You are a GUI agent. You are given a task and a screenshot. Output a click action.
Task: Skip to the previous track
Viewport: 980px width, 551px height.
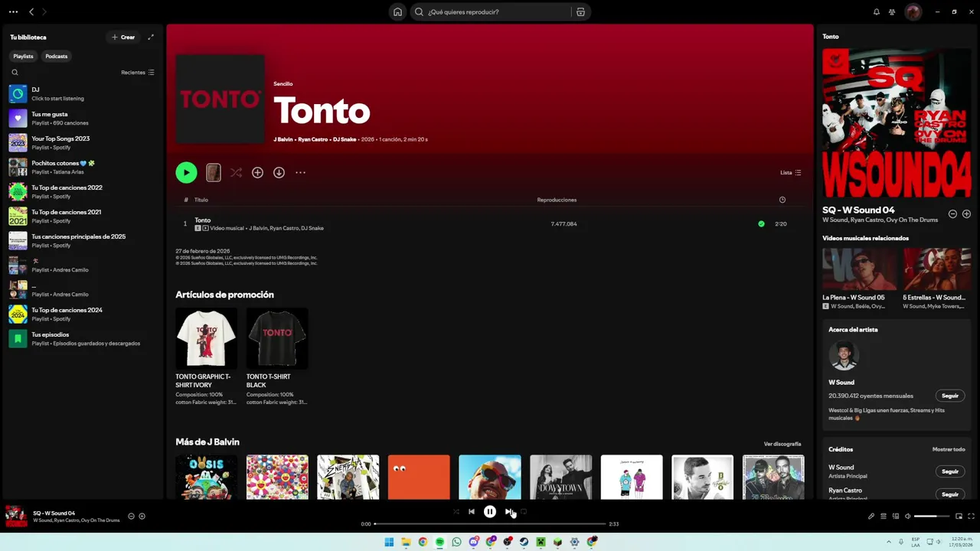[x=471, y=512]
